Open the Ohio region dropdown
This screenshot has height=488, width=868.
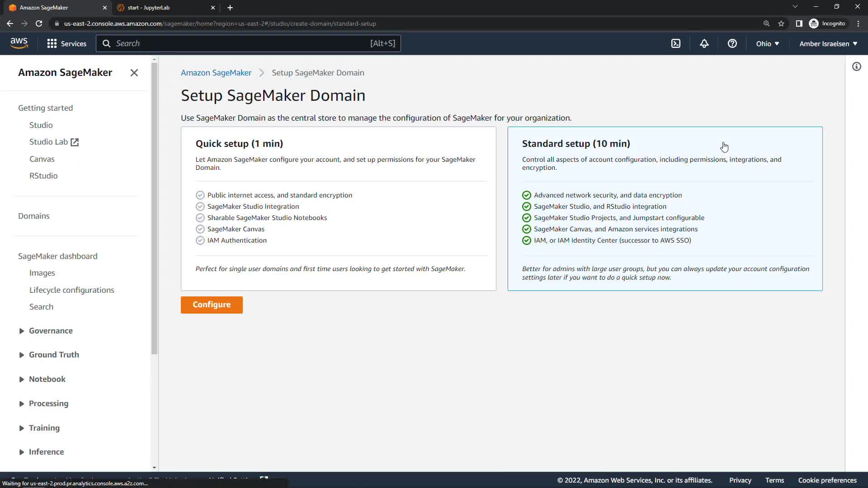(767, 43)
